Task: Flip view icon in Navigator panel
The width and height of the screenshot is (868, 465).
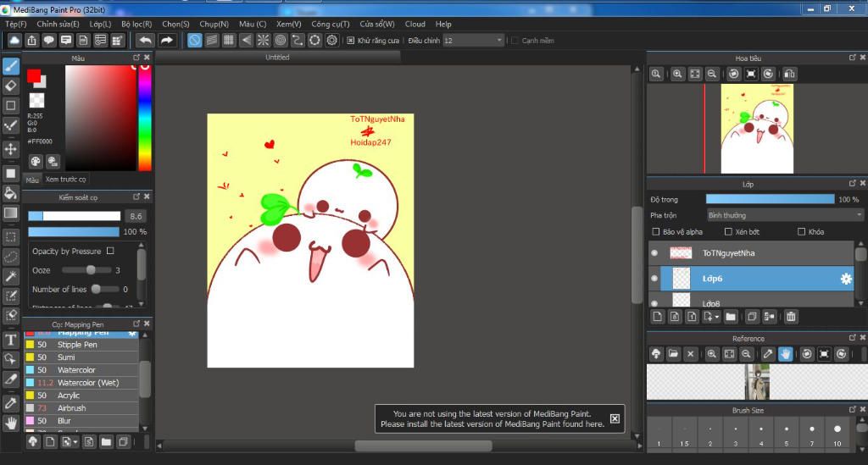Action: point(789,74)
